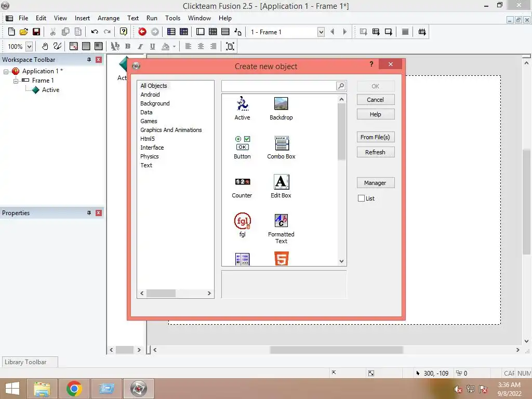532x399 pixels.
Task: Click the category list scroll right arrow
Action: pyautogui.click(x=209, y=293)
